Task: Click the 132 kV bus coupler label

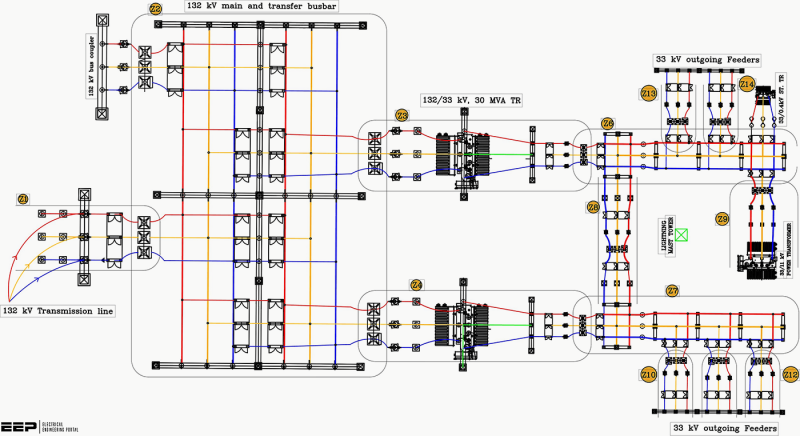Action: coord(91,66)
